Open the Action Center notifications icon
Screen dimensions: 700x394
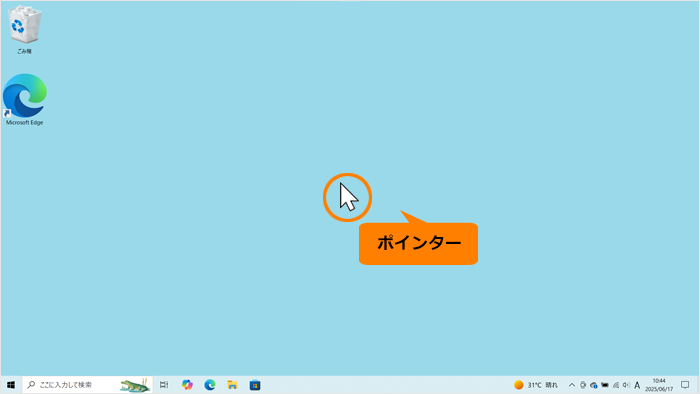[x=685, y=385]
